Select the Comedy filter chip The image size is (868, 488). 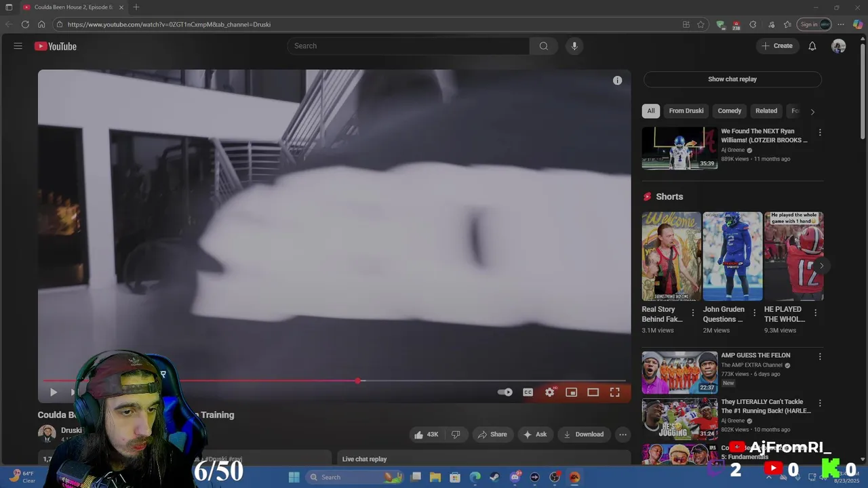(730, 111)
